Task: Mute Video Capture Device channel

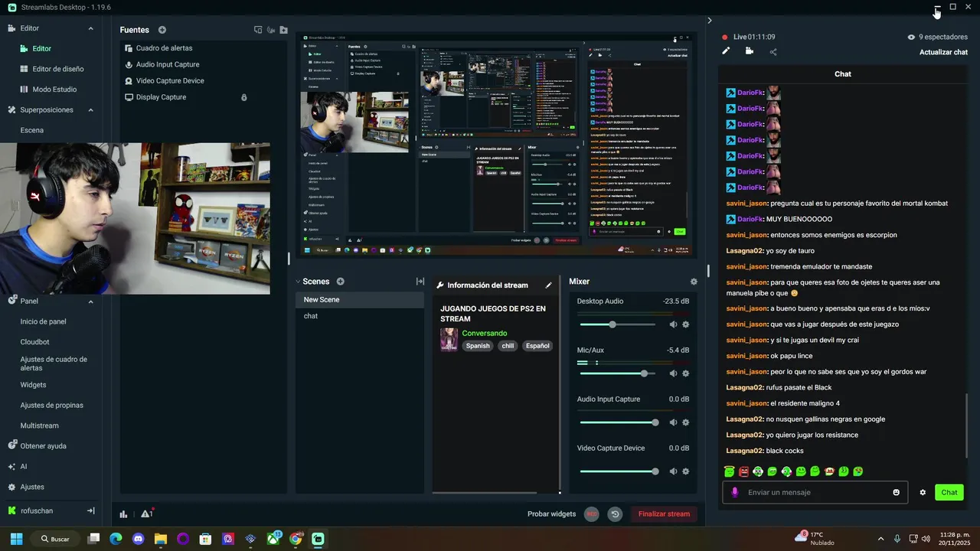Action: (x=673, y=471)
